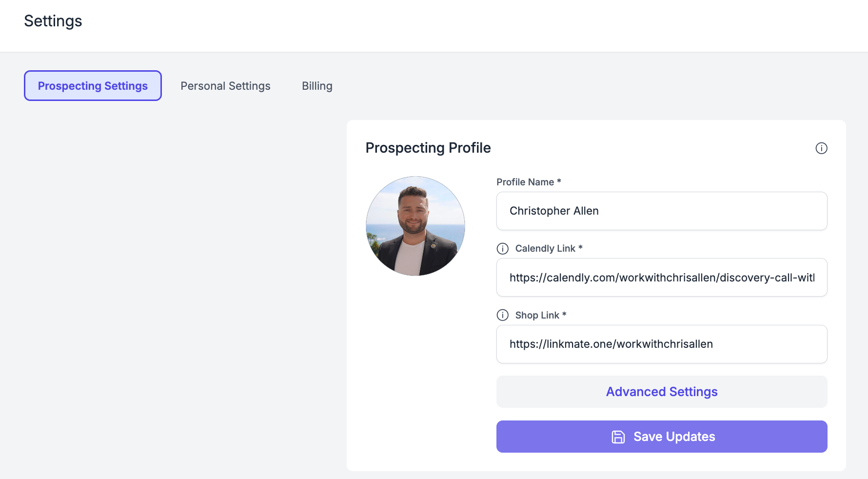
Task: Click the info icon beside Shop Link
Action: (x=503, y=315)
